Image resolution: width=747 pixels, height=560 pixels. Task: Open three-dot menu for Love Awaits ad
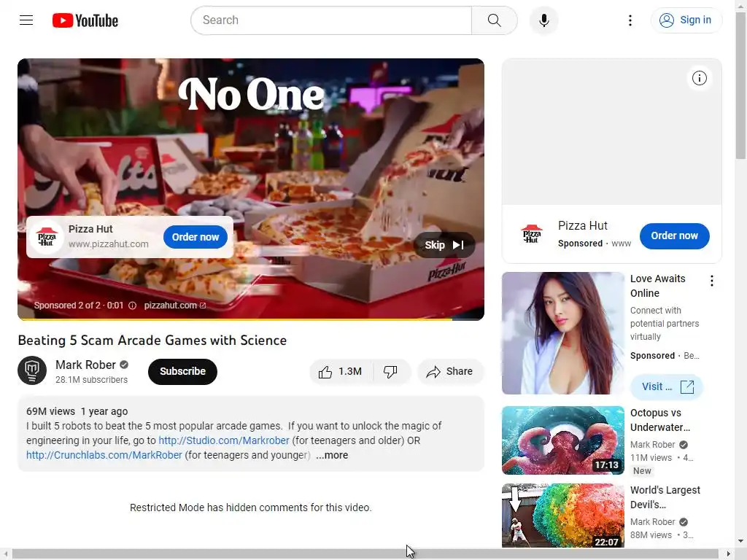(712, 281)
